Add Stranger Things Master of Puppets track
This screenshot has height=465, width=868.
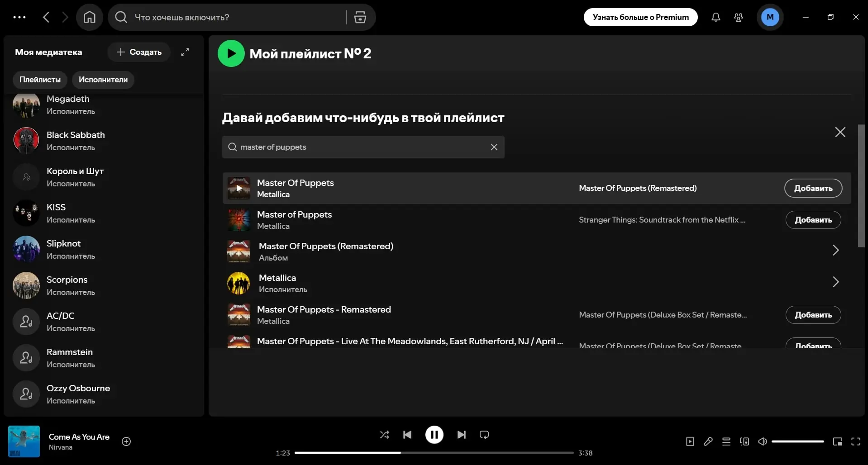(x=813, y=220)
